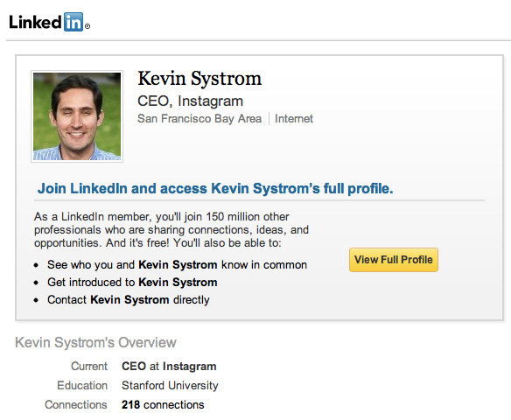Click the LinkedIn logo icon
This screenshot has width=511, height=420.
50,22
